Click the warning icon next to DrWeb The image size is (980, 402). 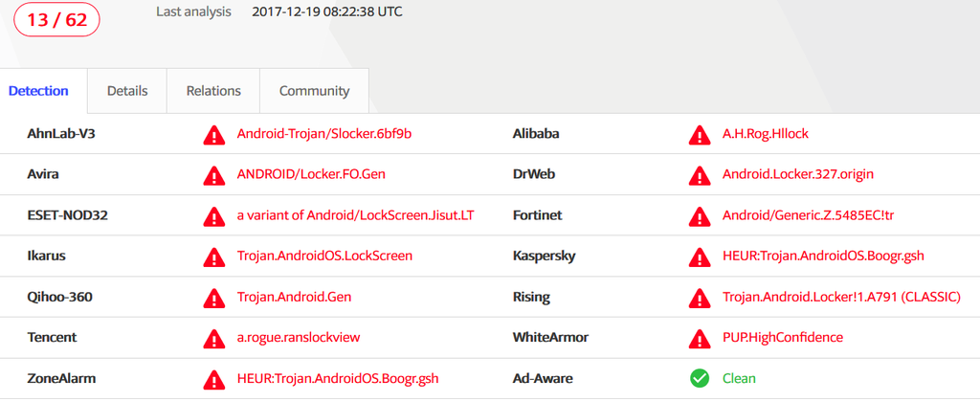point(700,175)
